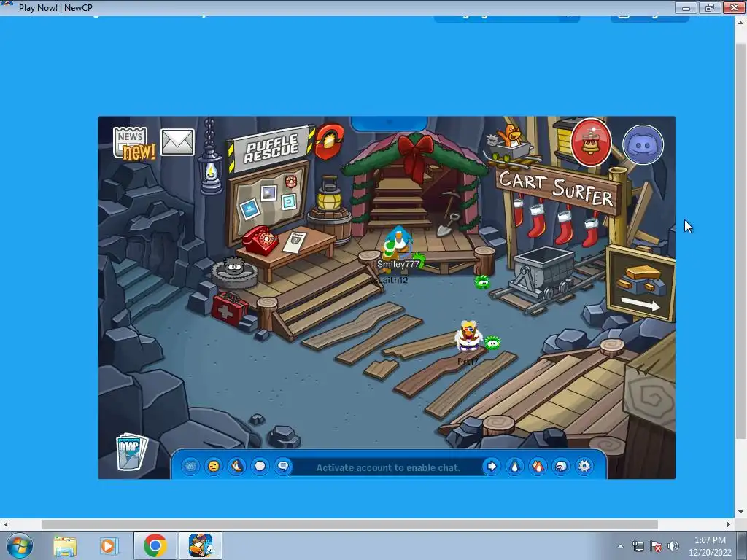Click the NewCP app taskbar icon
Image resolution: width=747 pixels, height=560 pixels.
pos(201,545)
